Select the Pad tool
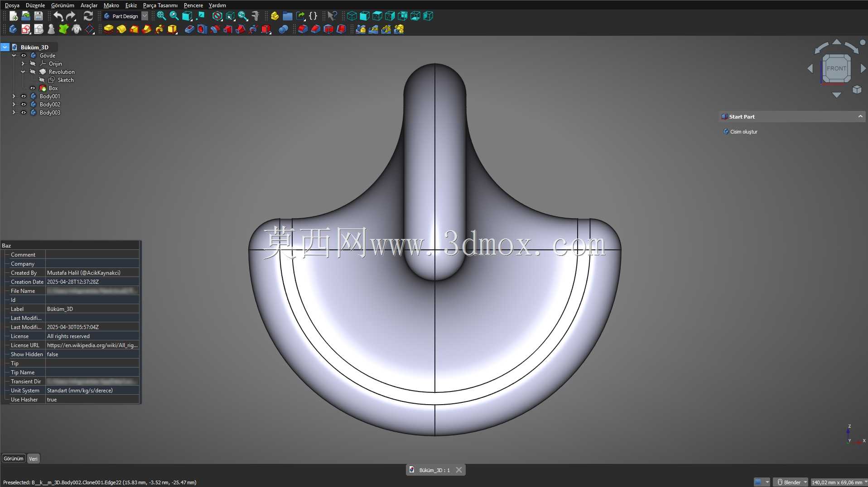This screenshot has height=487, width=868. (x=109, y=29)
